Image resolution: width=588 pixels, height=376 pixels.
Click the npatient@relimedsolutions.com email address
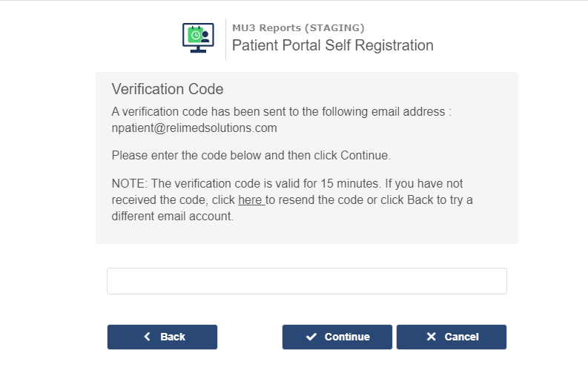click(194, 128)
